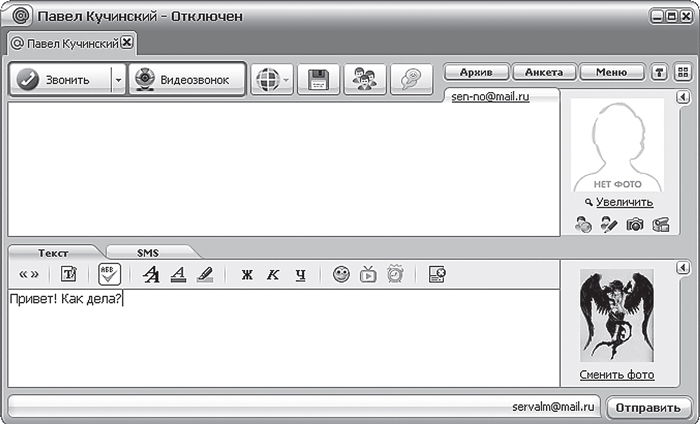This screenshot has height=424, width=700.
Task: Click the alarm clock icon
Action: tap(394, 275)
